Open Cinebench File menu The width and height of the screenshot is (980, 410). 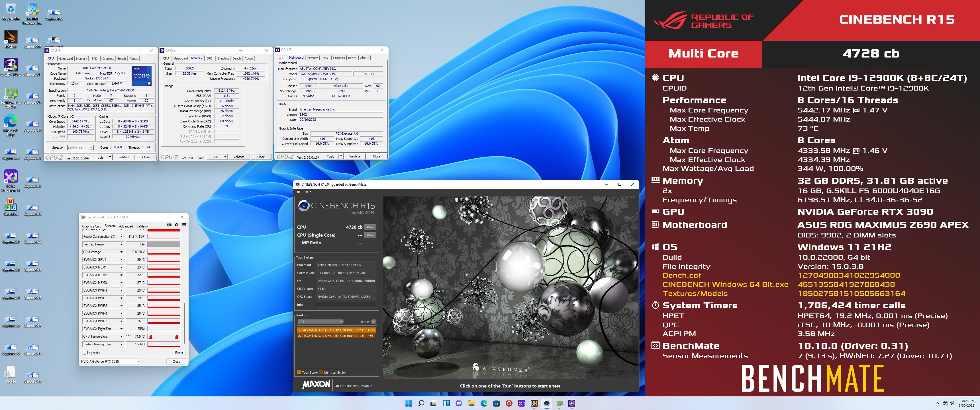tap(298, 192)
